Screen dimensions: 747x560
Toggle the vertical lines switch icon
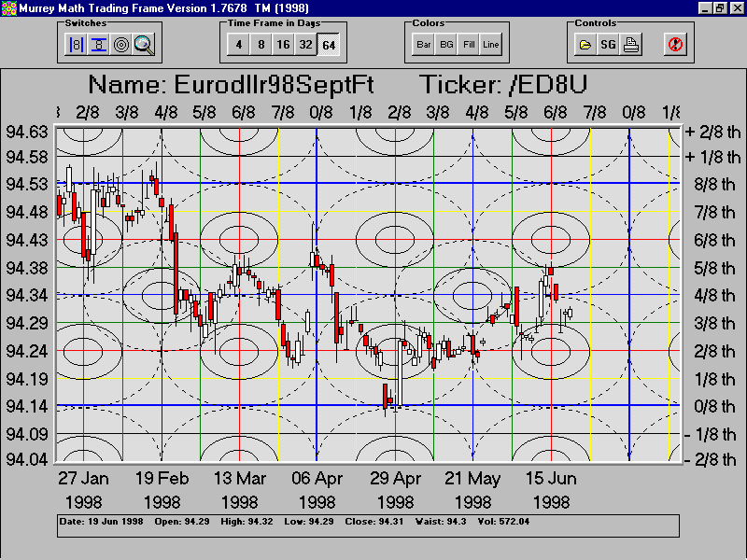point(77,44)
